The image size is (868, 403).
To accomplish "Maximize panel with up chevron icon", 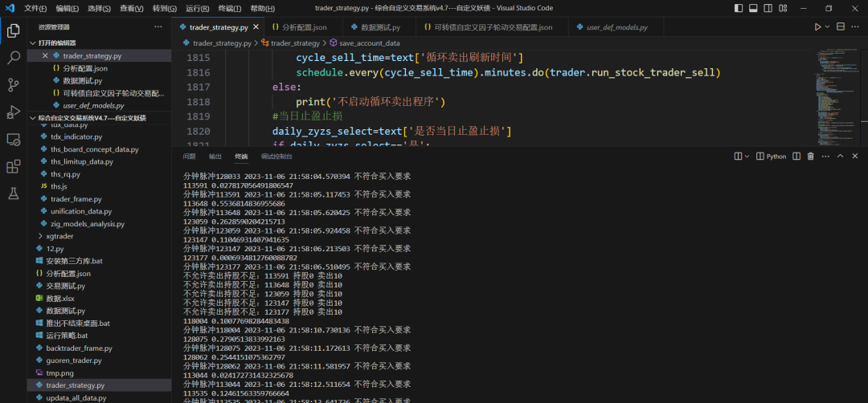I will 841,157.
